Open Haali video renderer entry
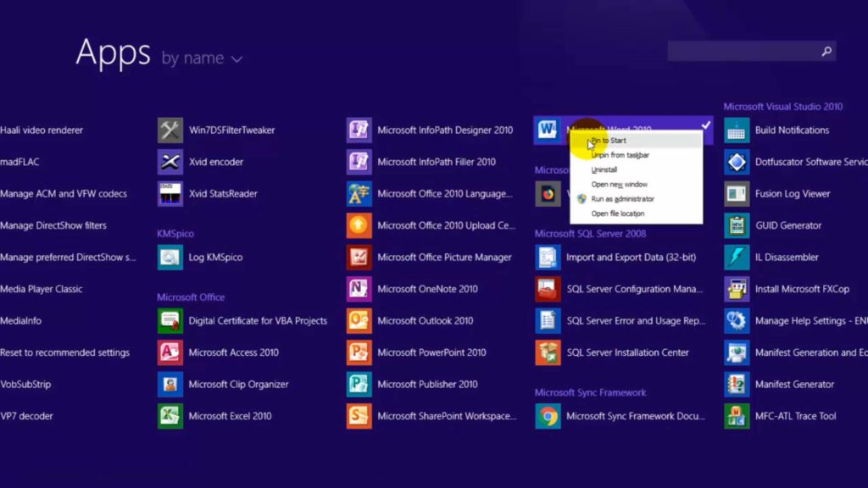 point(42,130)
